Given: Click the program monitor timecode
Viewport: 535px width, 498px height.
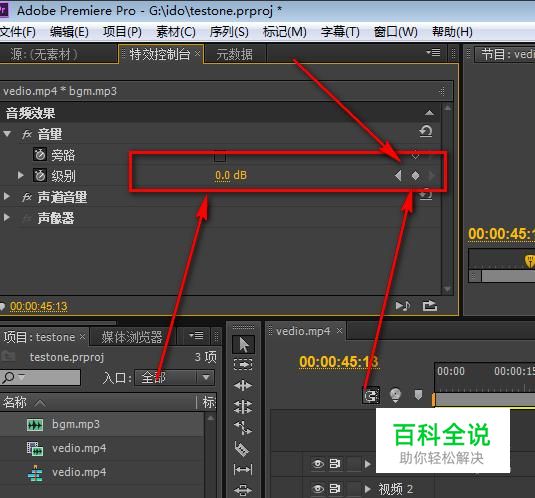Looking at the screenshot, I should (501, 234).
